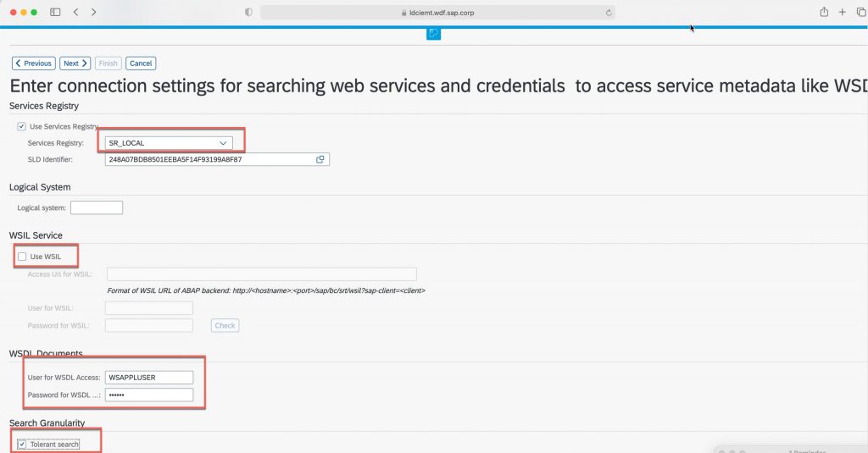Toggle Use Services Registry checkbox
The width and height of the screenshot is (868, 453).
pos(21,127)
